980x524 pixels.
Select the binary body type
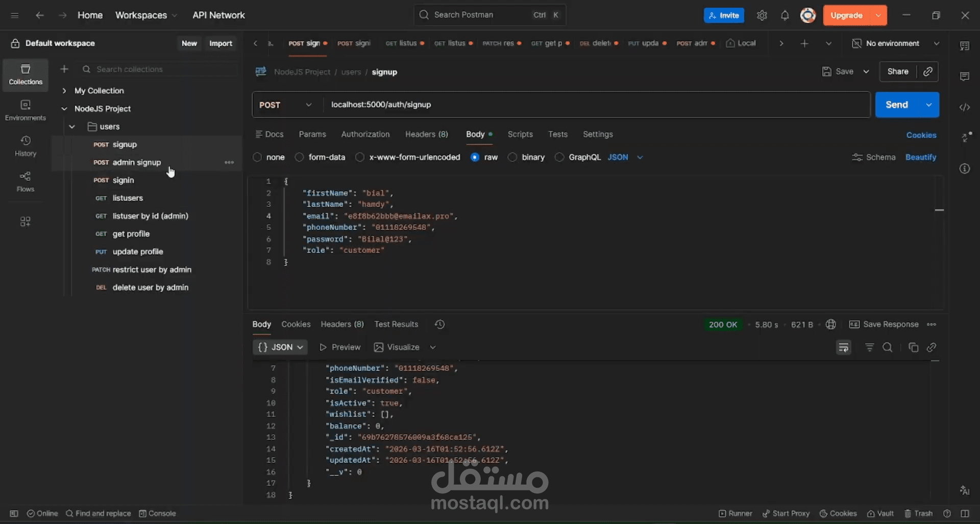point(512,157)
